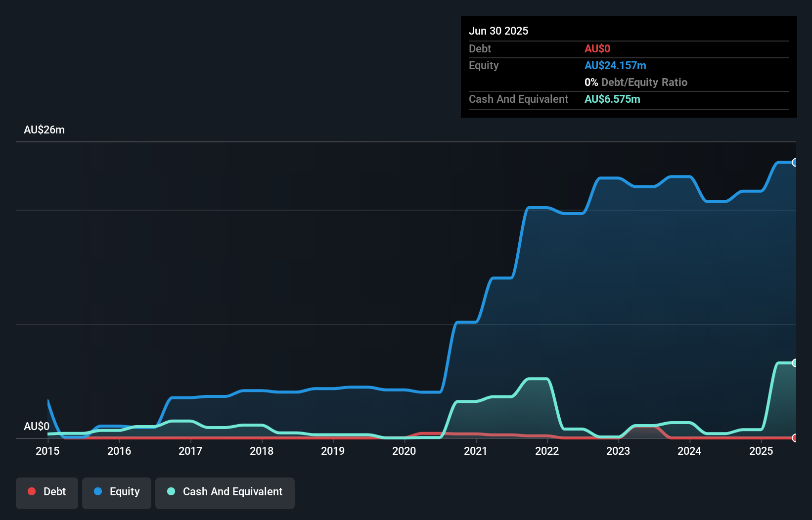
Task: Click the AU$24.157m Equity value
Action: click(x=615, y=65)
